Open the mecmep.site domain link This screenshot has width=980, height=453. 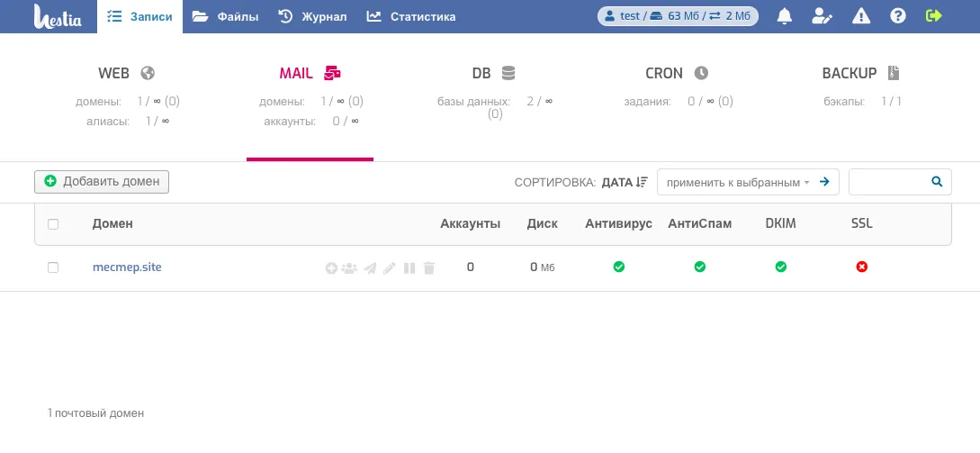(127, 267)
